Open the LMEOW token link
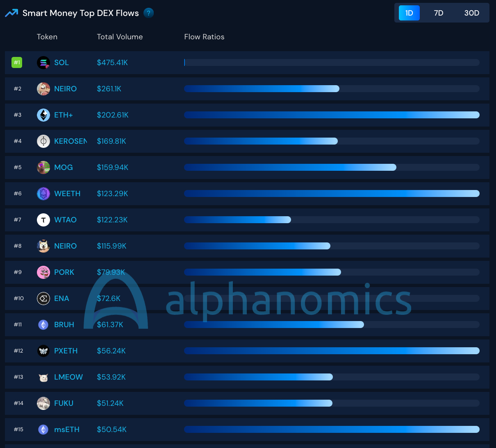The height and width of the screenshot is (448, 496). tap(68, 377)
